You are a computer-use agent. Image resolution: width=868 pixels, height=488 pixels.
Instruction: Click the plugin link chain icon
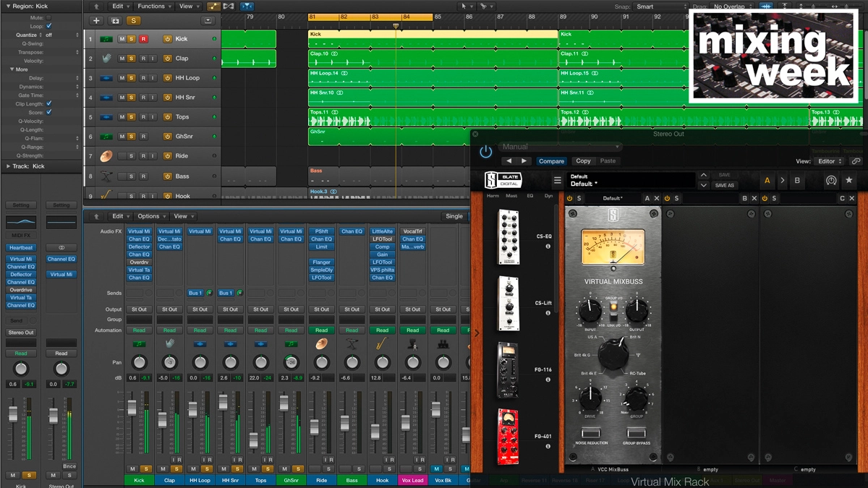point(856,161)
